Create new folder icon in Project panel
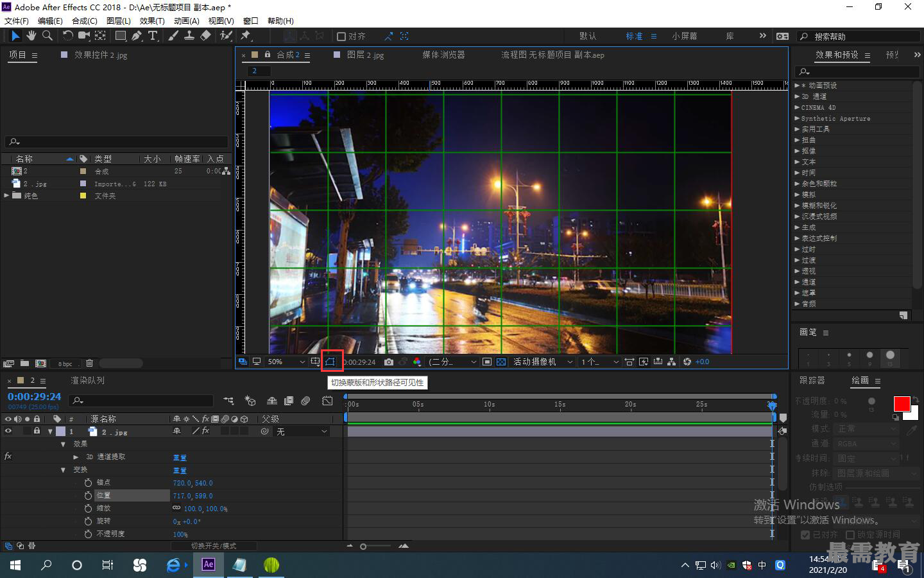Viewport: 924px width, 578px height. click(24, 363)
